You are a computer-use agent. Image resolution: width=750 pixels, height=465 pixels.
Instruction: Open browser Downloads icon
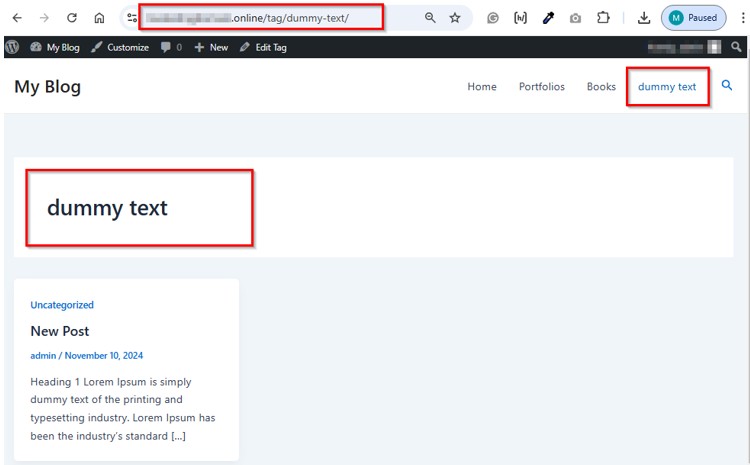pos(644,18)
